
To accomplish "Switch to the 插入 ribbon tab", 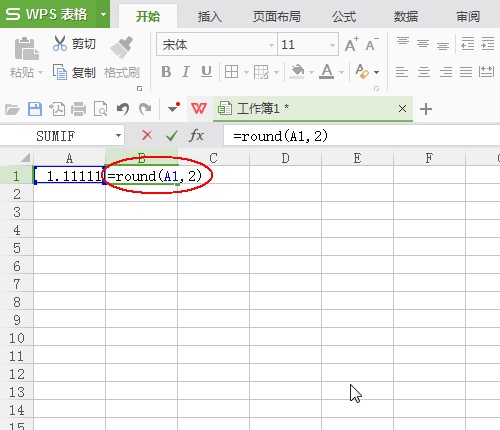I will [209, 16].
